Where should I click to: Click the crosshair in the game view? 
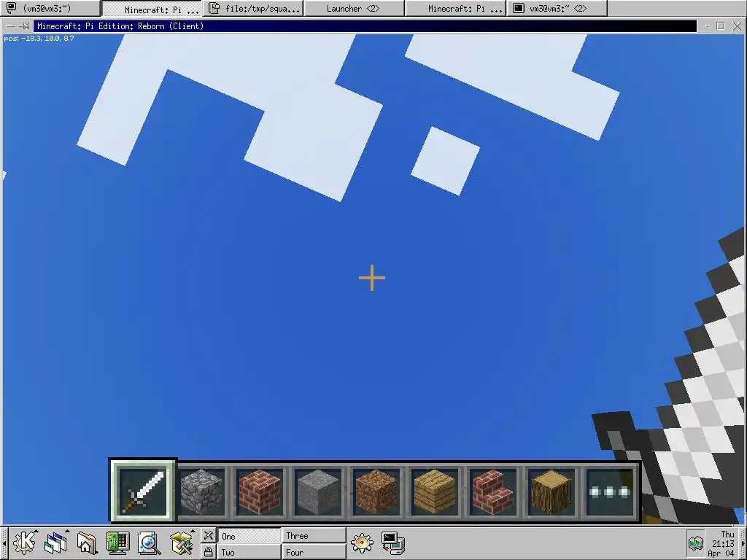[x=372, y=278]
